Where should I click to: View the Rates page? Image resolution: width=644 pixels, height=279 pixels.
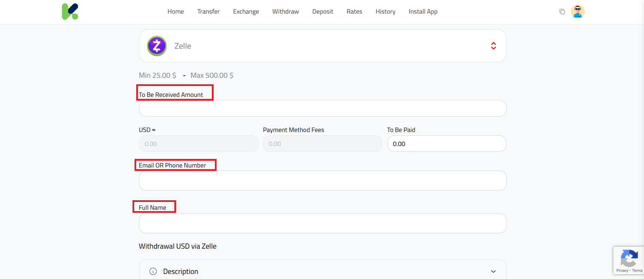point(354,12)
